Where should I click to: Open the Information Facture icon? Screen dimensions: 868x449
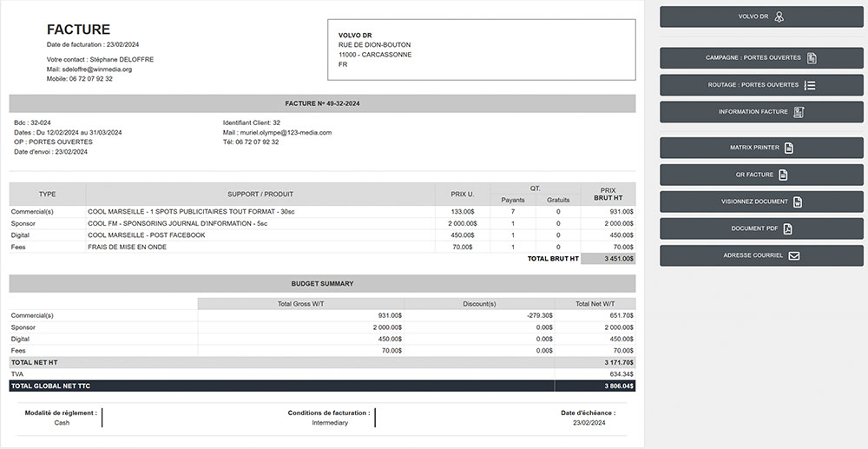pyautogui.click(x=799, y=112)
